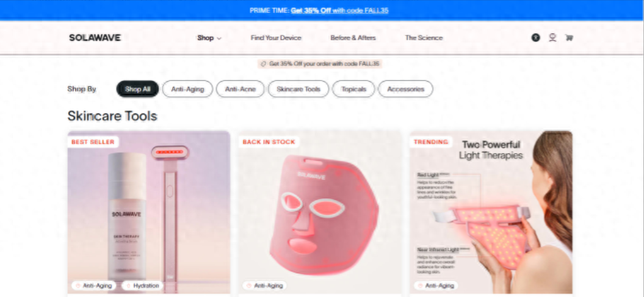The width and height of the screenshot is (644, 297).
Task: Click the Hydration tag on the first product
Action: coord(142,285)
